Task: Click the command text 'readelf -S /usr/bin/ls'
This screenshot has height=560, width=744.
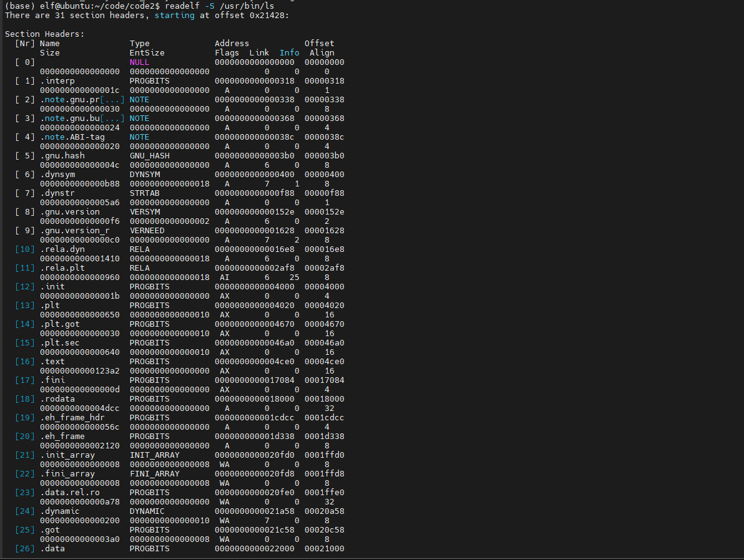Action: click(x=219, y=6)
